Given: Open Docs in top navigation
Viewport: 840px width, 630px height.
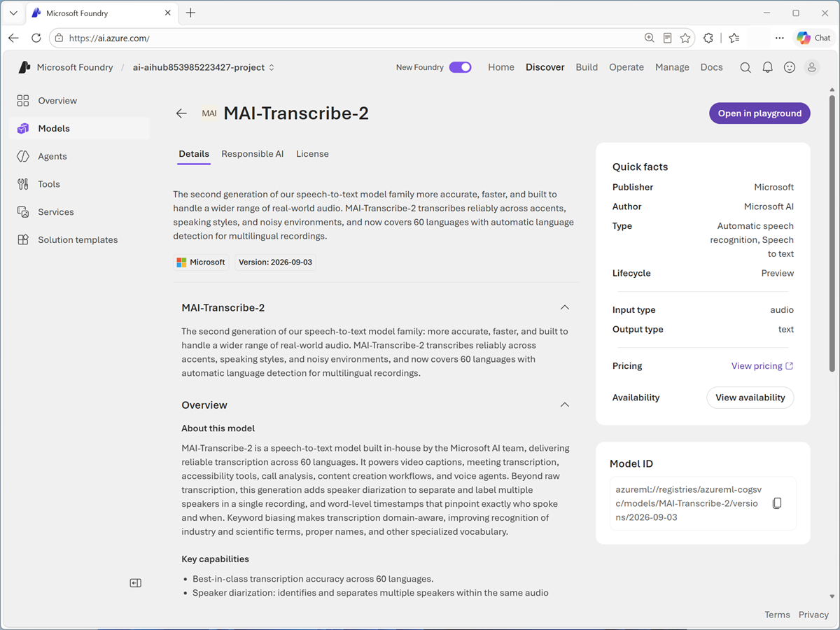Looking at the screenshot, I should pyautogui.click(x=712, y=67).
